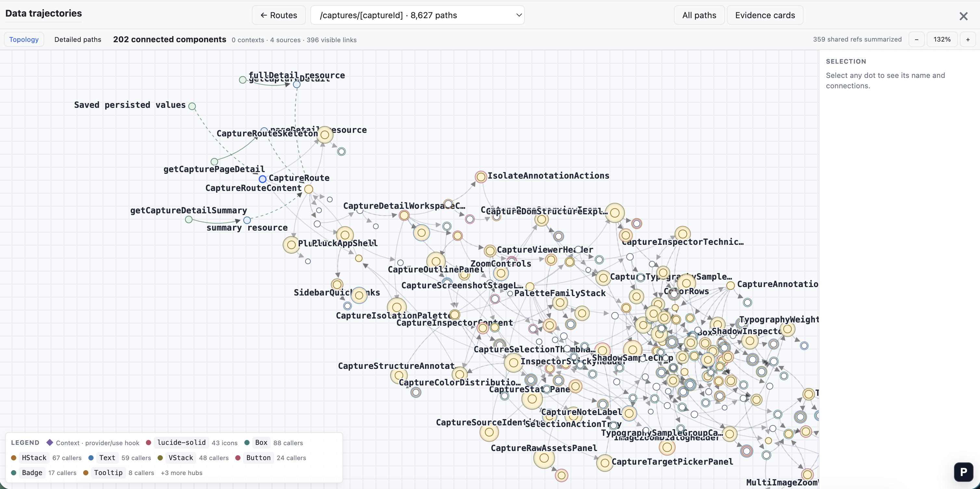
Task: Click the All paths button
Action: (699, 15)
